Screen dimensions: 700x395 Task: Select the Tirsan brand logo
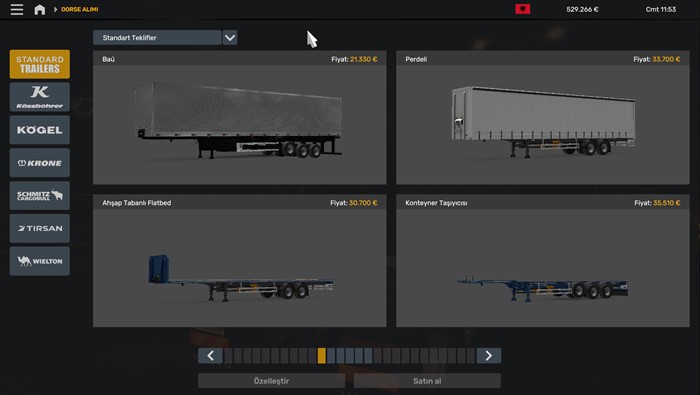pos(40,229)
